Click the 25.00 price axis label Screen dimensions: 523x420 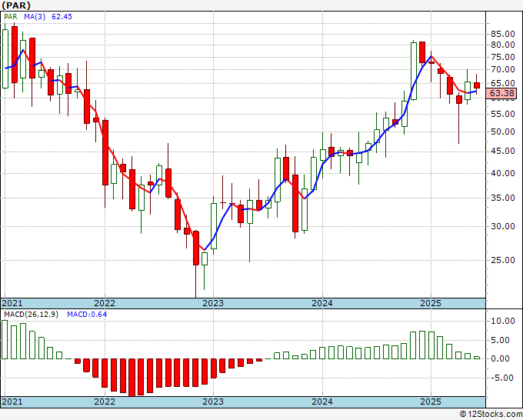coord(503,260)
